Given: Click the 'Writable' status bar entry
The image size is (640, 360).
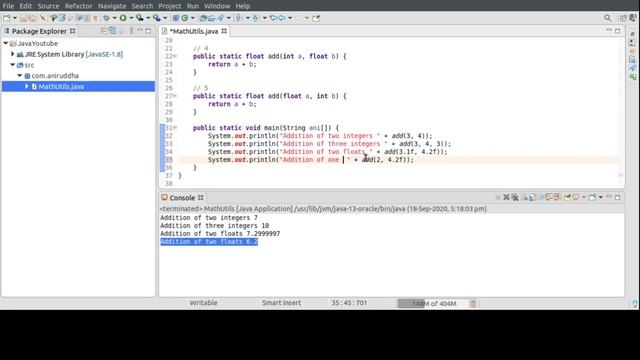Looking at the screenshot, I should click(x=203, y=303).
